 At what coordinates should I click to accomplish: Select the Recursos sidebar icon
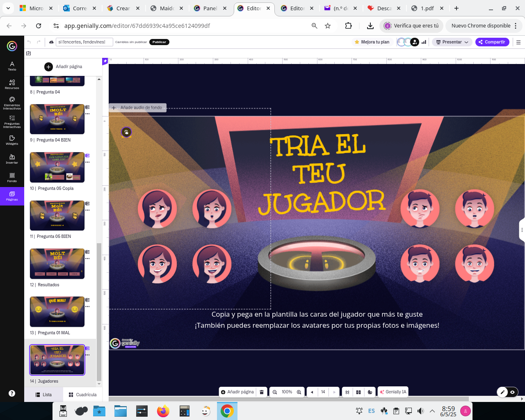pos(12,84)
